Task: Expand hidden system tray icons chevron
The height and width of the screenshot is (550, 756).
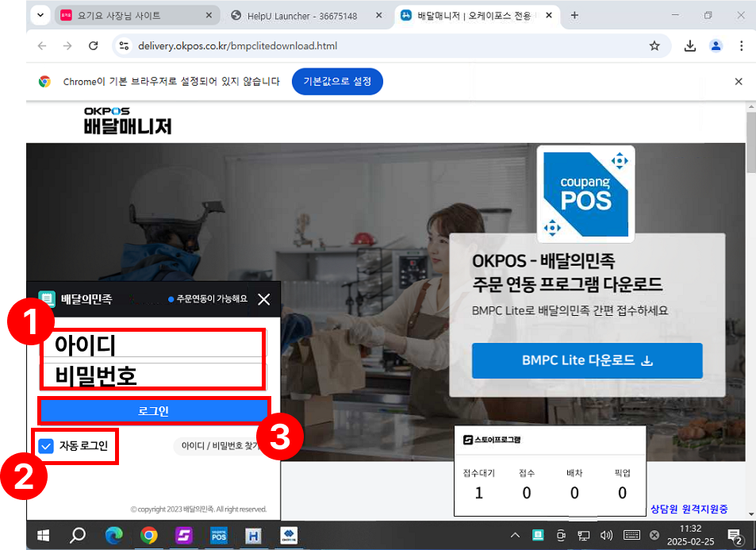Action: click(x=515, y=535)
